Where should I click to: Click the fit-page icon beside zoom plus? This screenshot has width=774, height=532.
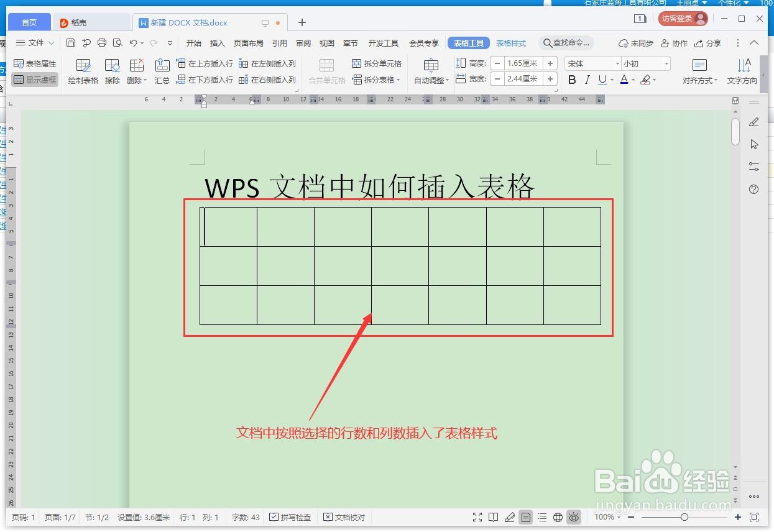click(x=754, y=517)
